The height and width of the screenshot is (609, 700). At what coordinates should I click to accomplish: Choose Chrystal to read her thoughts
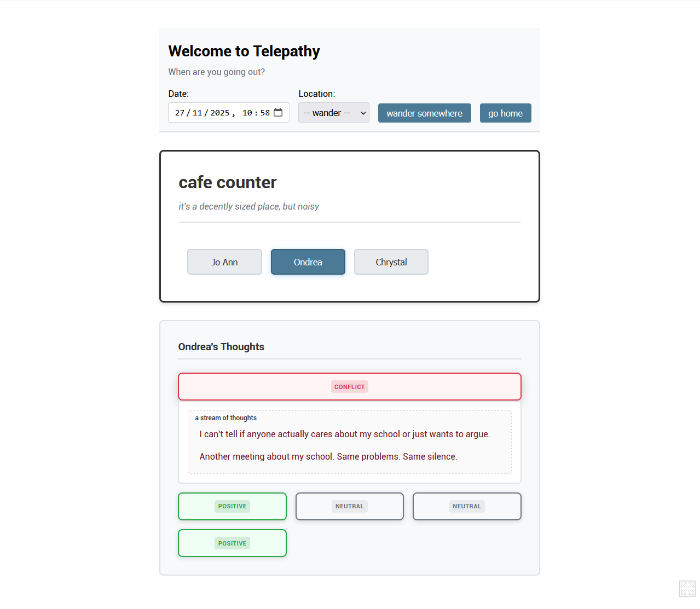391,262
